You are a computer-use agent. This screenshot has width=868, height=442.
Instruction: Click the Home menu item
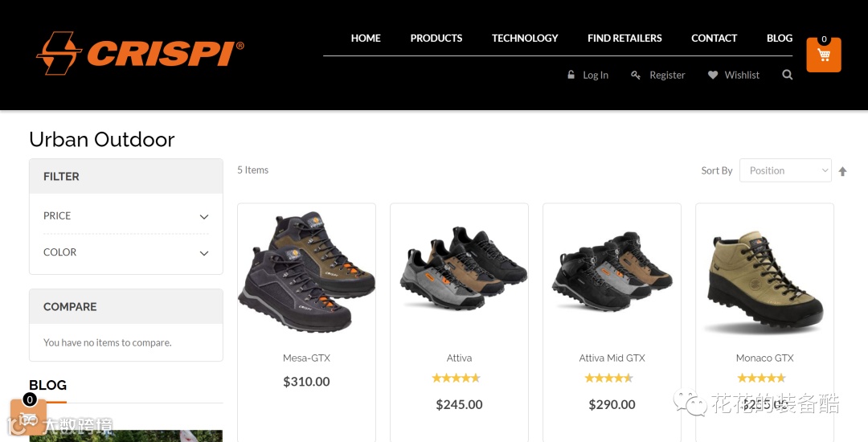pyautogui.click(x=366, y=38)
